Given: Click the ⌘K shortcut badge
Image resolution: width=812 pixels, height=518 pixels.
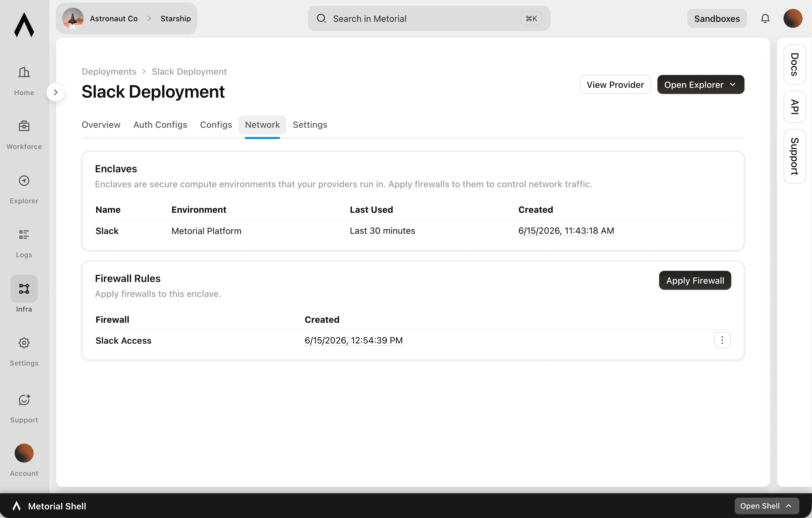Looking at the screenshot, I should point(531,19).
